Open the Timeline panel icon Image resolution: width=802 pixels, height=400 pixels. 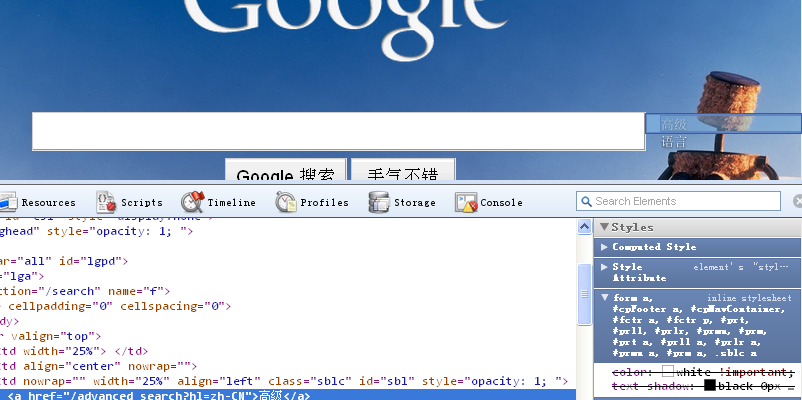[x=192, y=202]
